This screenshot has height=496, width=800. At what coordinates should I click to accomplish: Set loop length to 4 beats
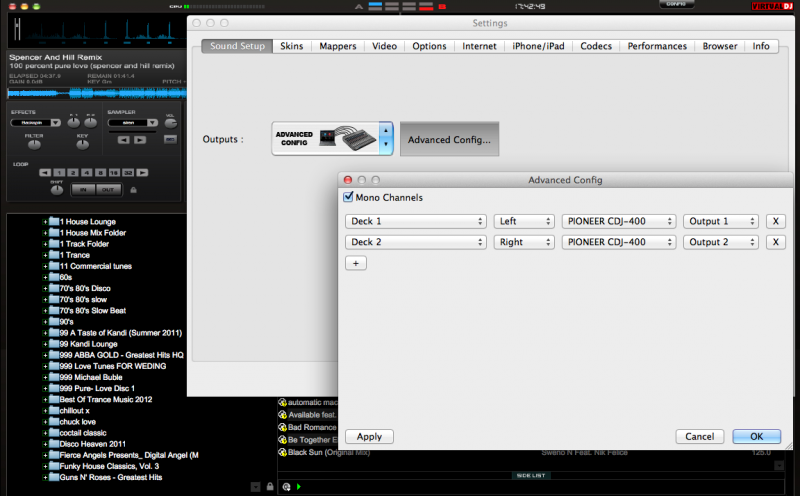[x=86, y=173]
